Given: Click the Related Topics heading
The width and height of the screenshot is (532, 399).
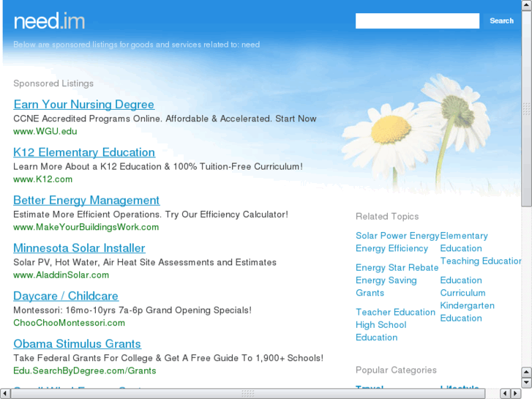Looking at the screenshot, I should pos(387,216).
